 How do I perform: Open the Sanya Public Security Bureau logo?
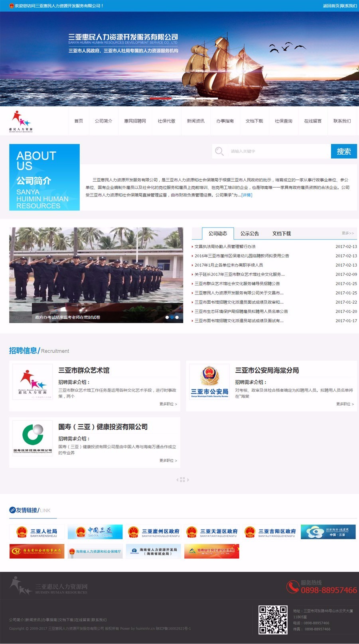point(209,382)
